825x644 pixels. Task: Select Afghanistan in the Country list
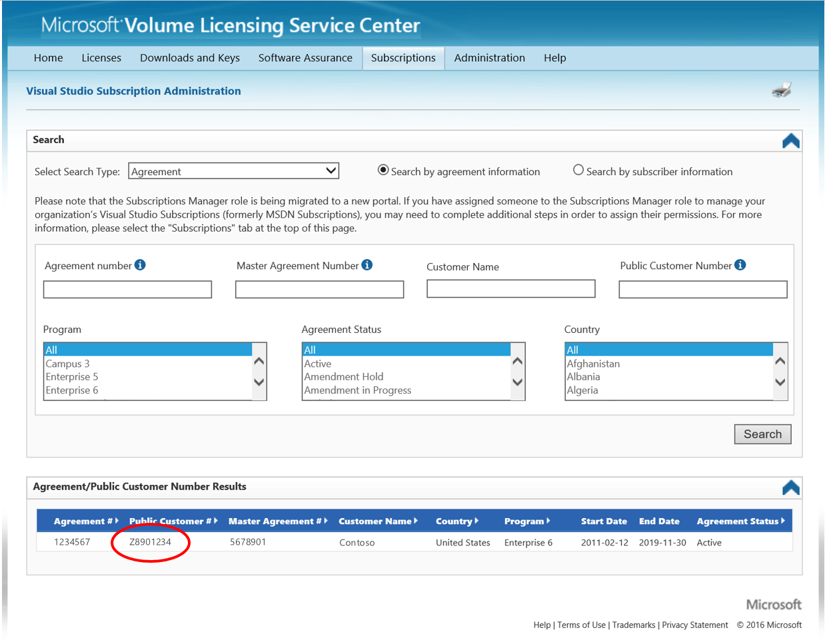tap(669, 364)
